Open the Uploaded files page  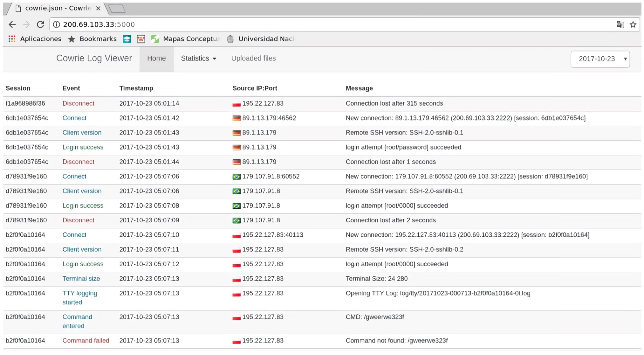click(253, 59)
